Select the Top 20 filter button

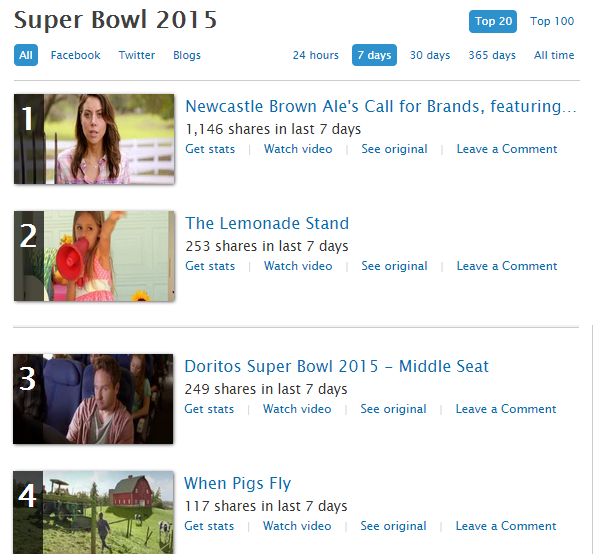[493, 22]
